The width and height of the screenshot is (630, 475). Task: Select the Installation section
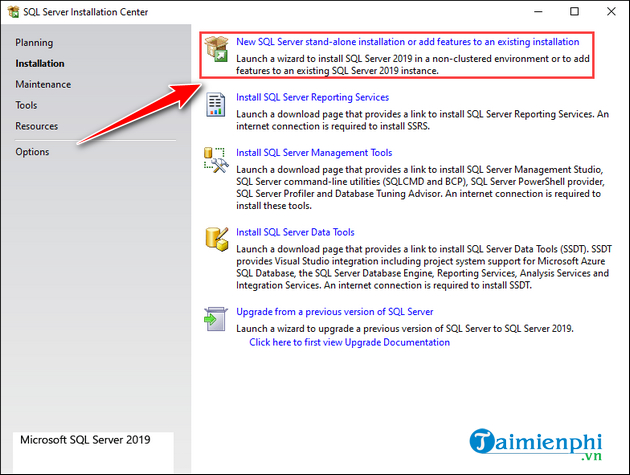40,63
